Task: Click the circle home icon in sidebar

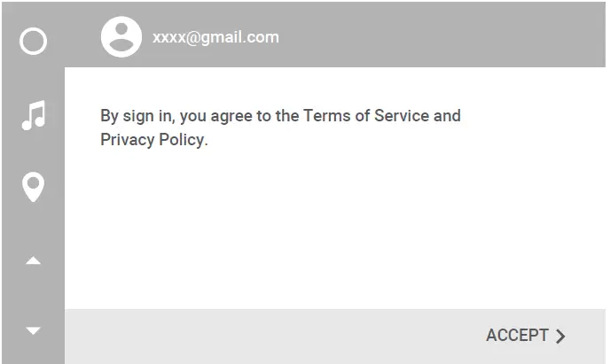Action: tap(33, 41)
